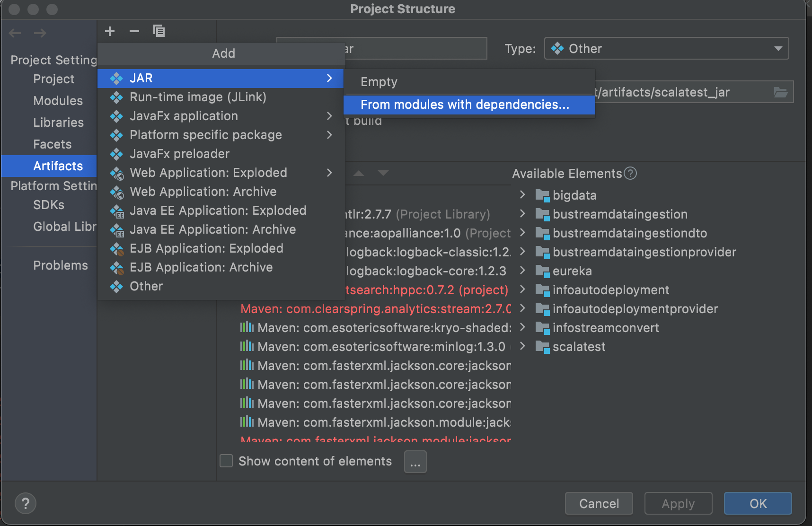This screenshot has width=812, height=526.
Task: Open the JavaFx application submenu arrow
Action: [x=330, y=116]
